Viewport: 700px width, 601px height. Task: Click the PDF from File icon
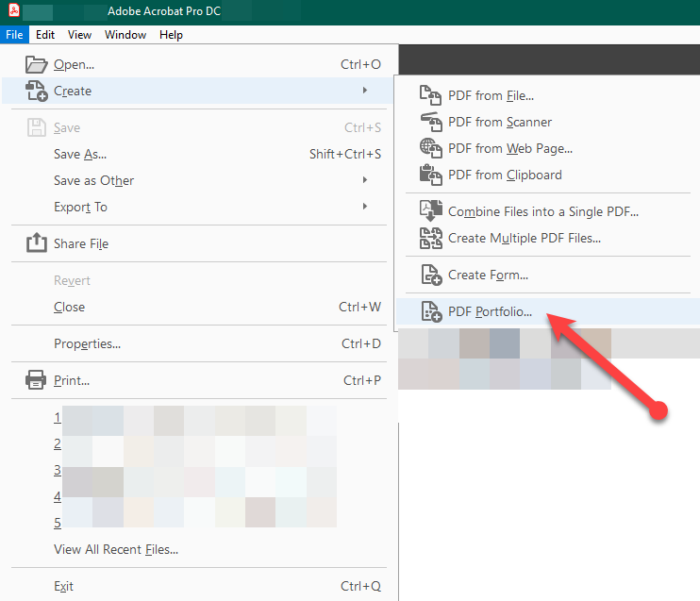point(431,95)
